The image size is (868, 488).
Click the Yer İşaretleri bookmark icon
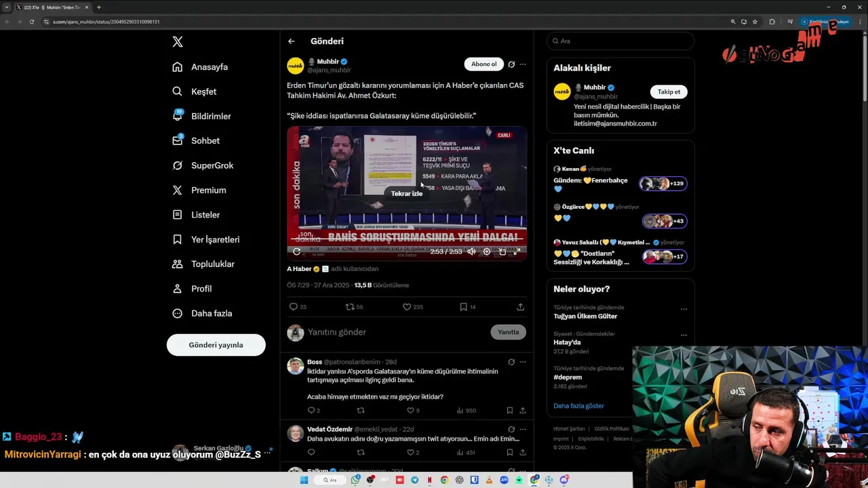[177, 239]
